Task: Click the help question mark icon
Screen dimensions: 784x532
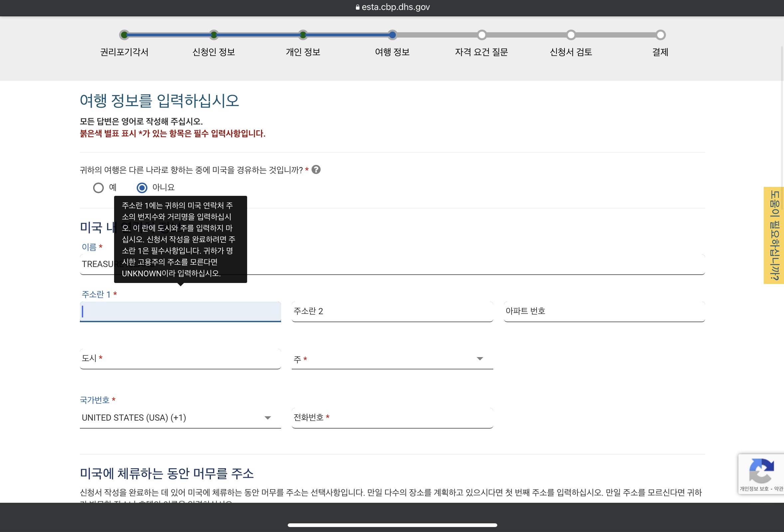Action: pyautogui.click(x=316, y=170)
